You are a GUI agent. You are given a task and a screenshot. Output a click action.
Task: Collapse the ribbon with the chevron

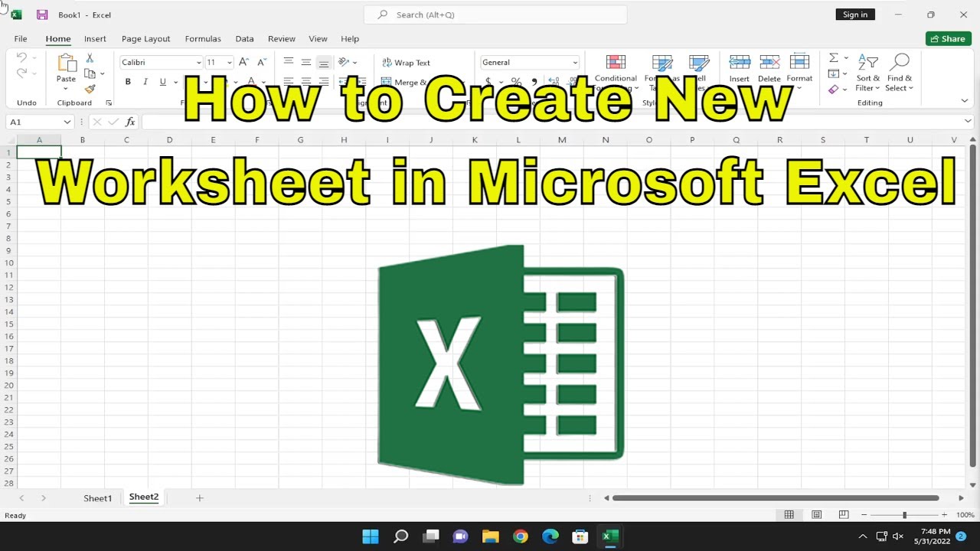pos(965,101)
